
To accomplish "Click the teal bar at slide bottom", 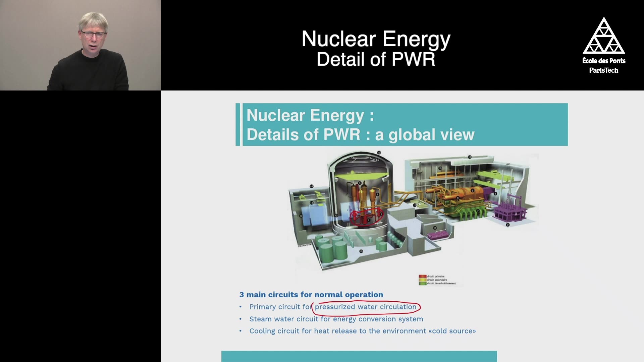I will 359,356.
